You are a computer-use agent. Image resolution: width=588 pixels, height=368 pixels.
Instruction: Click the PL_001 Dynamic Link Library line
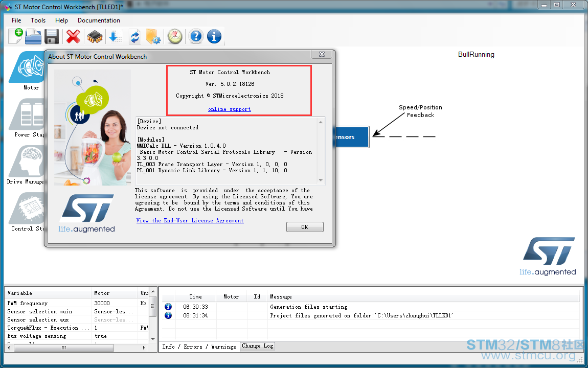tap(212, 171)
